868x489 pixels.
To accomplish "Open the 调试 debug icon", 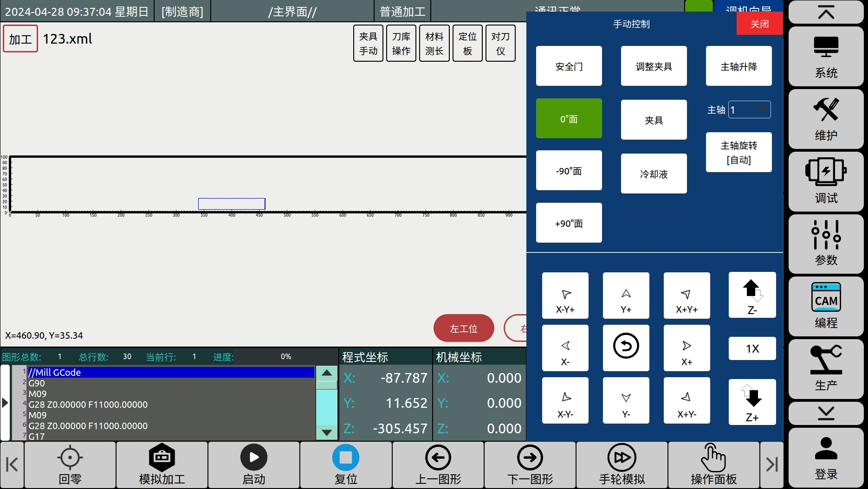I will coord(826,181).
